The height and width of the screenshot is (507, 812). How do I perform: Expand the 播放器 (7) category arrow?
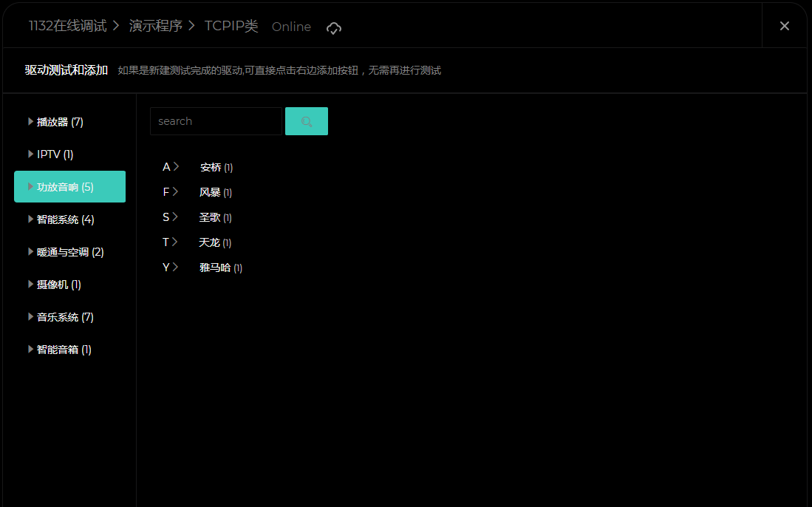pyautogui.click(x=30, y=121)
